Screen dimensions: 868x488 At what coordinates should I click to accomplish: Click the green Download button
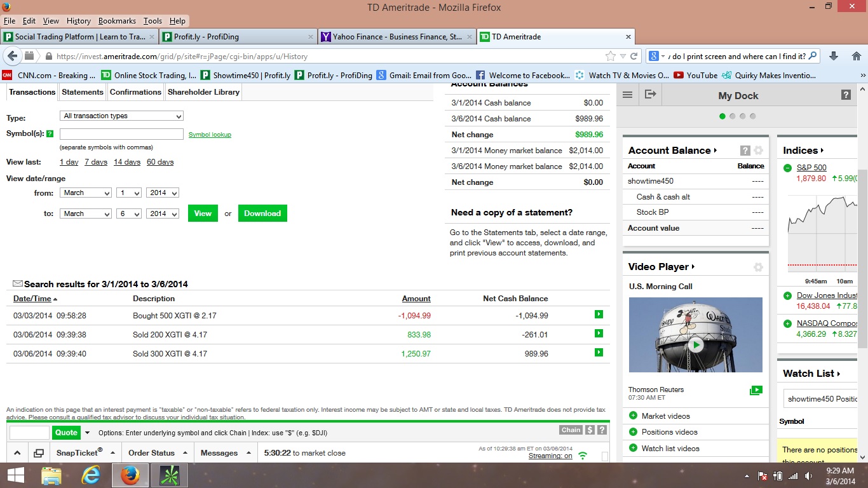pos(262,213)
